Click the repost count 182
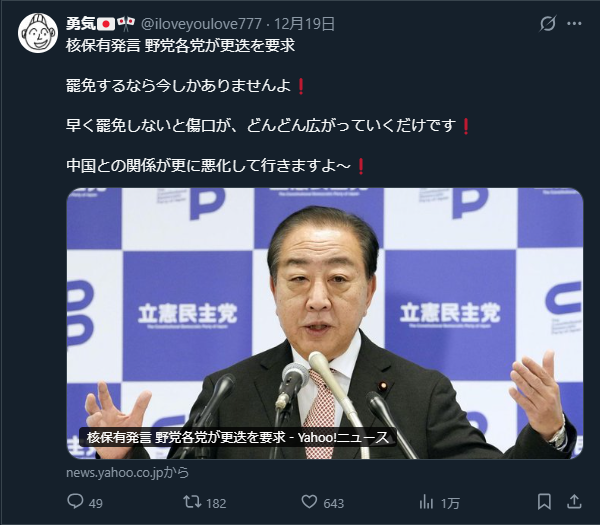The image size is (600, 525). 216,503
